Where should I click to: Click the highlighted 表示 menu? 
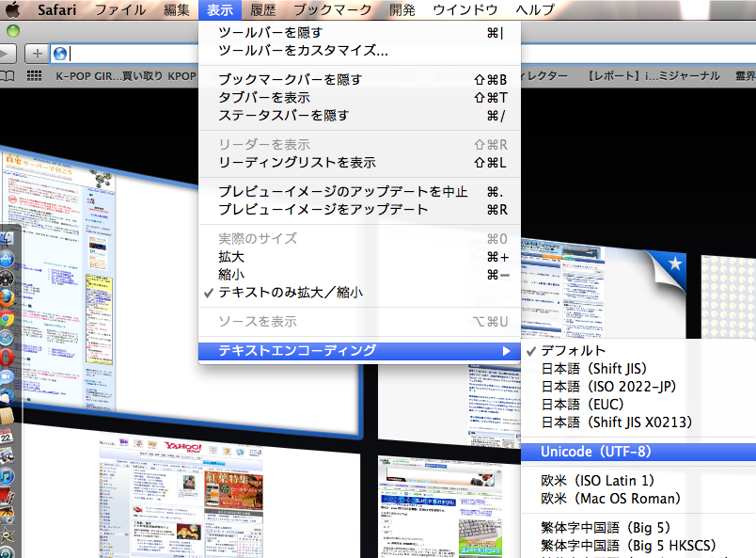(x=220, y=9)
